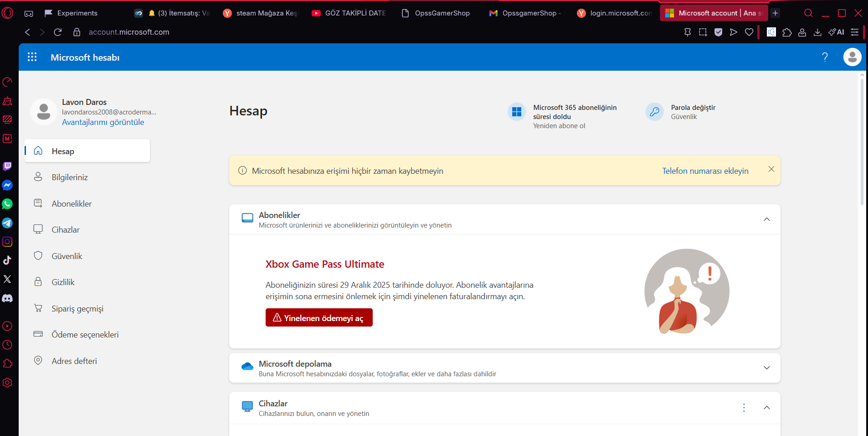
Task: Switch to the GÖZ TAKİPLİ DATE YouTube tab
Action: click(x=349, y=13)
